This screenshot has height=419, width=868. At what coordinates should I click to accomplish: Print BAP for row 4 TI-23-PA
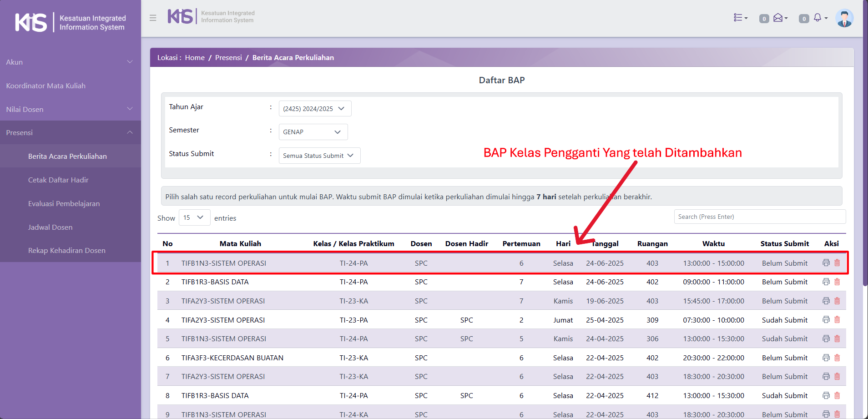click(826, 320)
